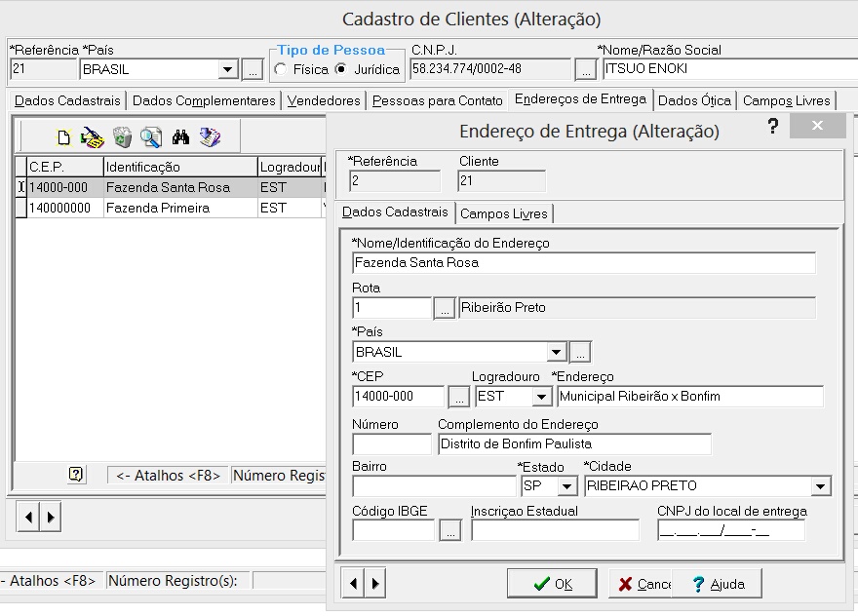Click the 140000000 CEP cell
858x616 pixels.
(x=64, y=208)
